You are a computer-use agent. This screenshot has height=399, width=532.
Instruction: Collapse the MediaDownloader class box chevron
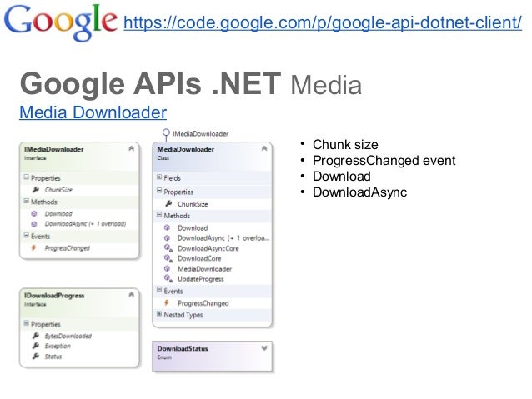pos(264,148)
